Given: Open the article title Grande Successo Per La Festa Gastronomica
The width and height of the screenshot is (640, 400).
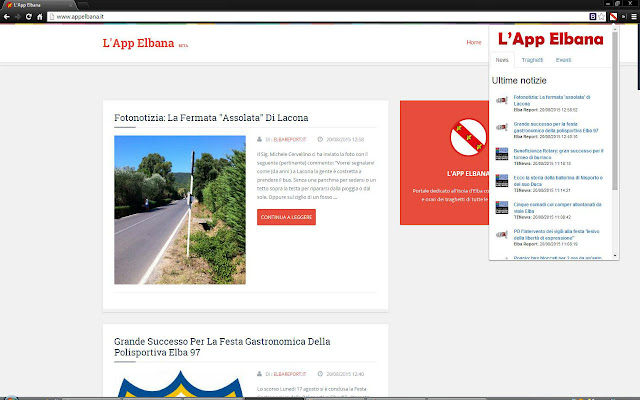Looking at the screenshot, I should (222, 347).
